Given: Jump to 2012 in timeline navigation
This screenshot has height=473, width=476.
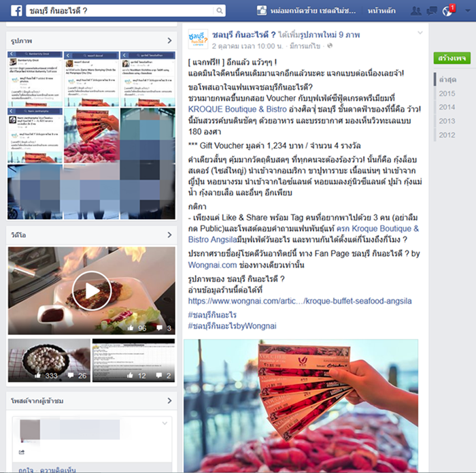Looking at the screenshot, I should coord(447,135).
